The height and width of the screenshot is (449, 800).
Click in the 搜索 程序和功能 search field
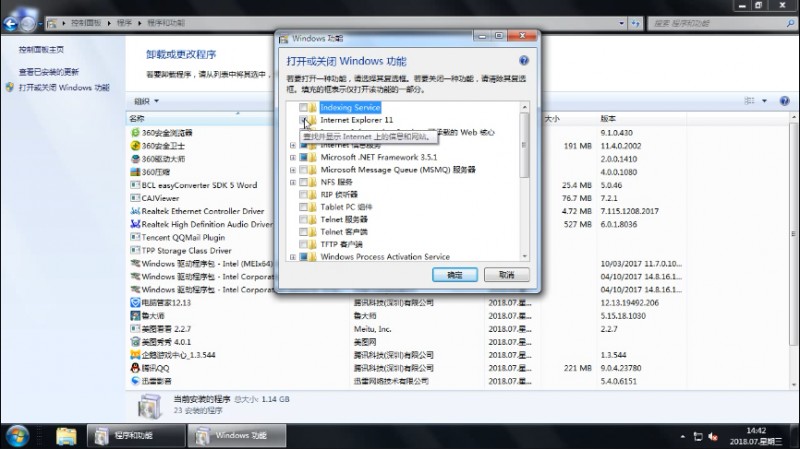tap(717, 23)
